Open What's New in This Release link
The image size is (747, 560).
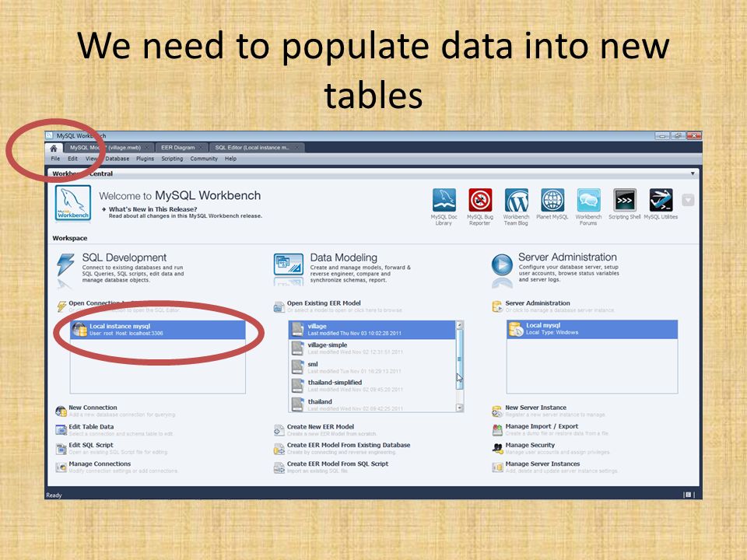tap(153, 209)
